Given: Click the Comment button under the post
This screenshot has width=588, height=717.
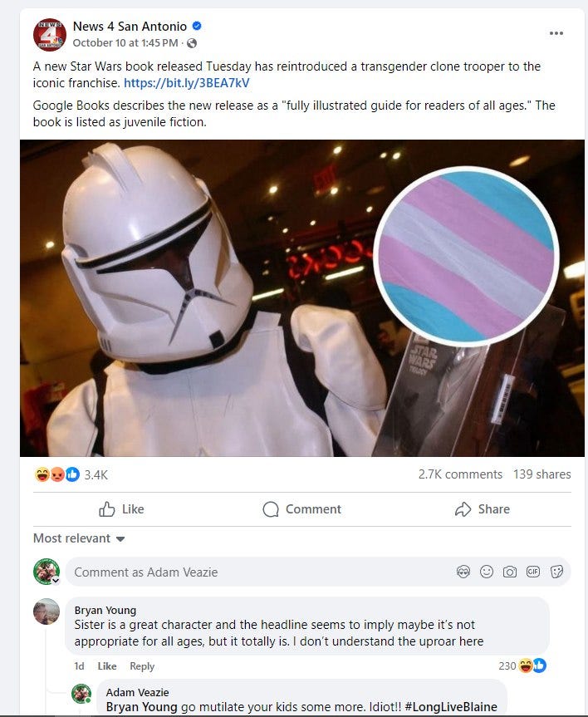Looking at the screenshot, I should pyautogui.click(x=301, y=509).
